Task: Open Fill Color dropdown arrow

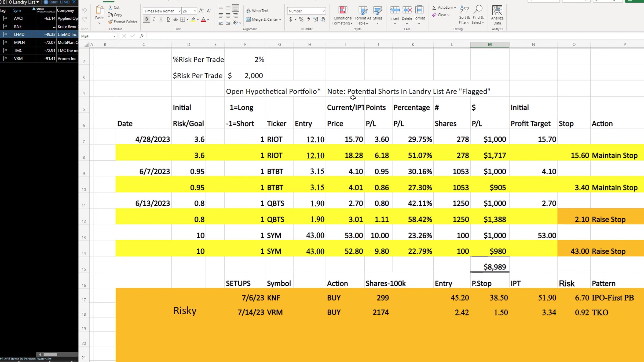Action: point(198,19)
